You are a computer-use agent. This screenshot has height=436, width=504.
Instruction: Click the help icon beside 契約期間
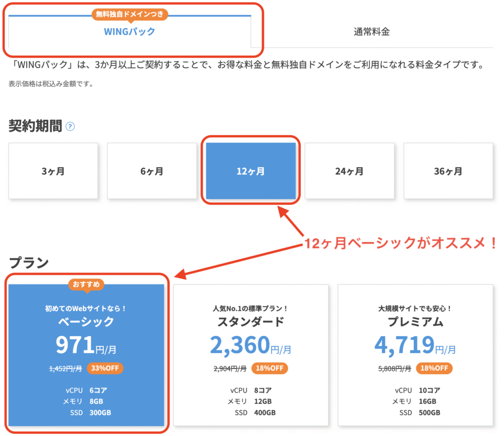(70, 127)
